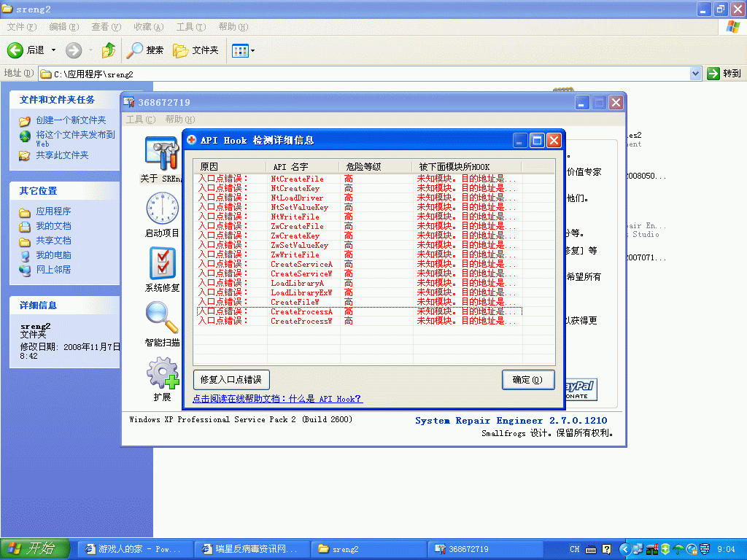Select the NtLoadDriver row
The image size is (747, 560).
[360, 198]
